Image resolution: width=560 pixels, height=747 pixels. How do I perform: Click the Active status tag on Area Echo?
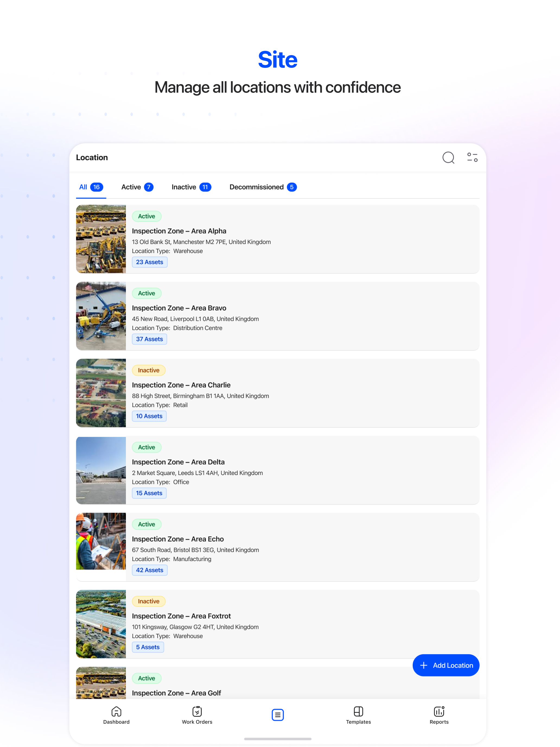147,524
